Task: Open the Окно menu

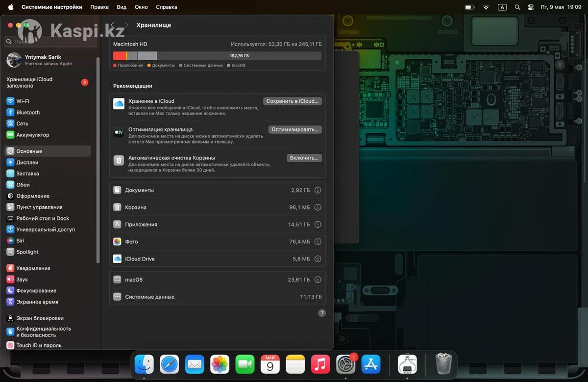Action: coord(141,7)
